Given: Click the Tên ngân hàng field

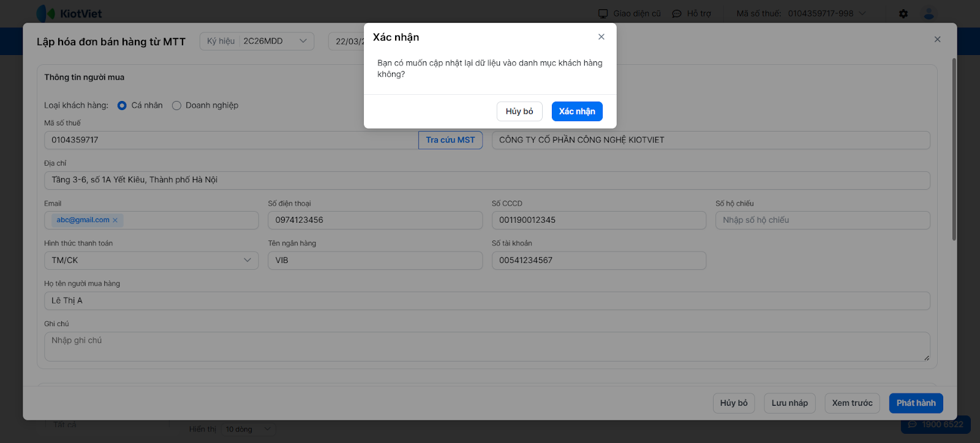Looking at the screenshot, I should 375,260.
